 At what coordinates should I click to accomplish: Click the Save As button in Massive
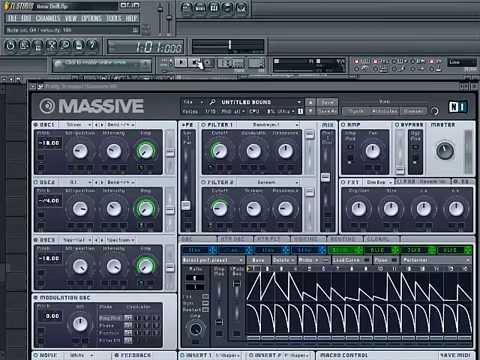tap(327, 111)
